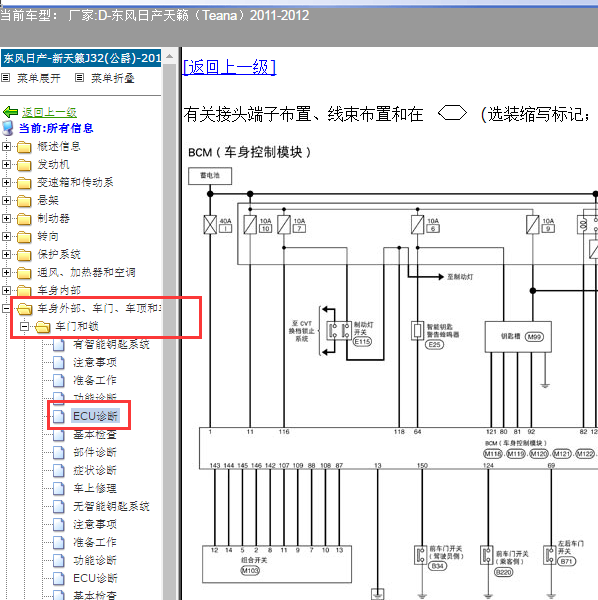Click folder icon for 保护系统
The width and height of the screenshot is (598, 600).
pos(24,255)
